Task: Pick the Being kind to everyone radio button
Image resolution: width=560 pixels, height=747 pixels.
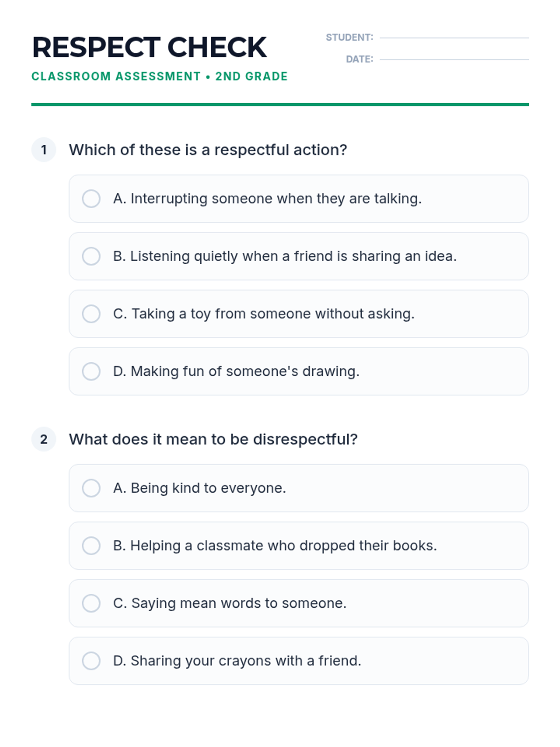Action: click(91, 488)
